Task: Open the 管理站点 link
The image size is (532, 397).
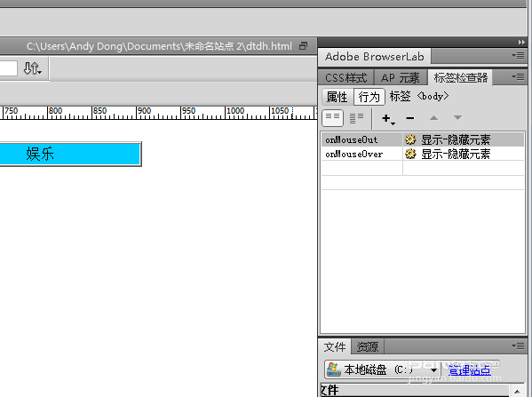Action: [470, 369]
